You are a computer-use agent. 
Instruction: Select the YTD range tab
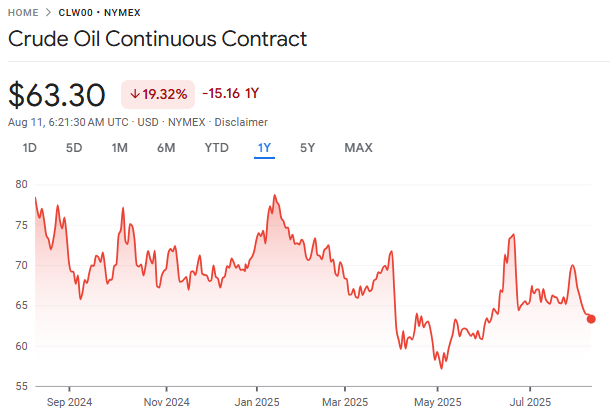pyautogui.click(x=216, y=148)
